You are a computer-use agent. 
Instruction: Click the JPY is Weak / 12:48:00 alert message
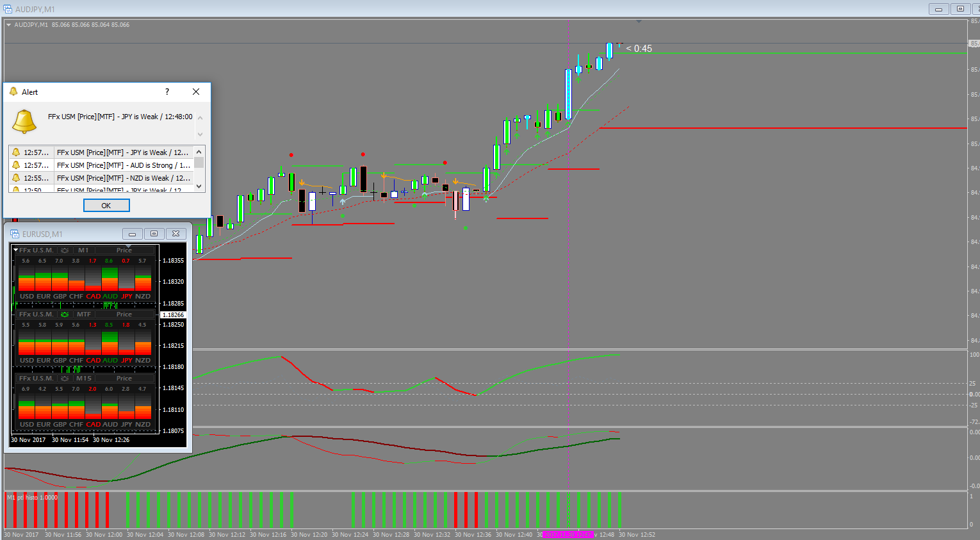(x=120, y=117)
